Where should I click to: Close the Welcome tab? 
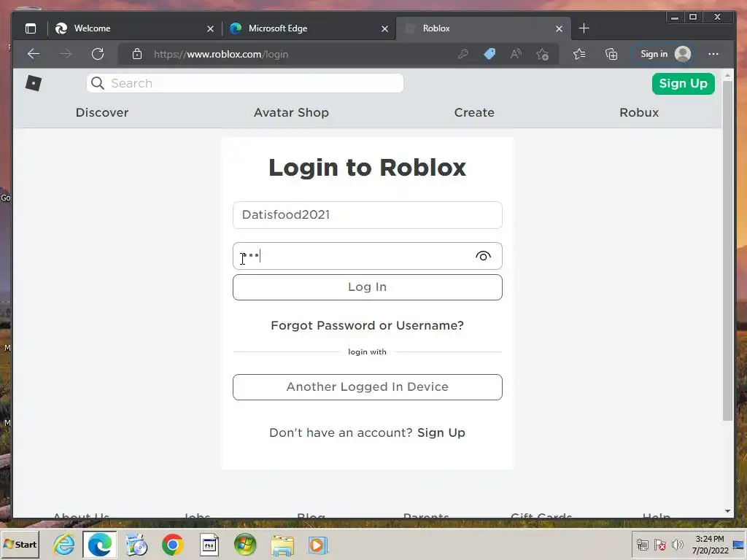210,29
